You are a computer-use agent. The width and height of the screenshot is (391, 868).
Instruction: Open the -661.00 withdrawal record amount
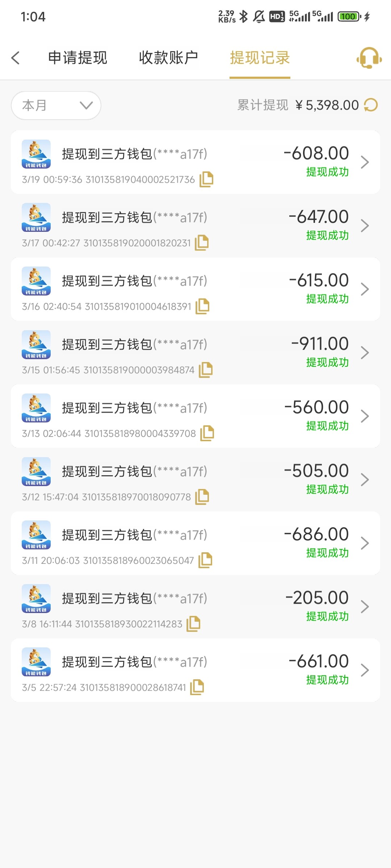319,661
